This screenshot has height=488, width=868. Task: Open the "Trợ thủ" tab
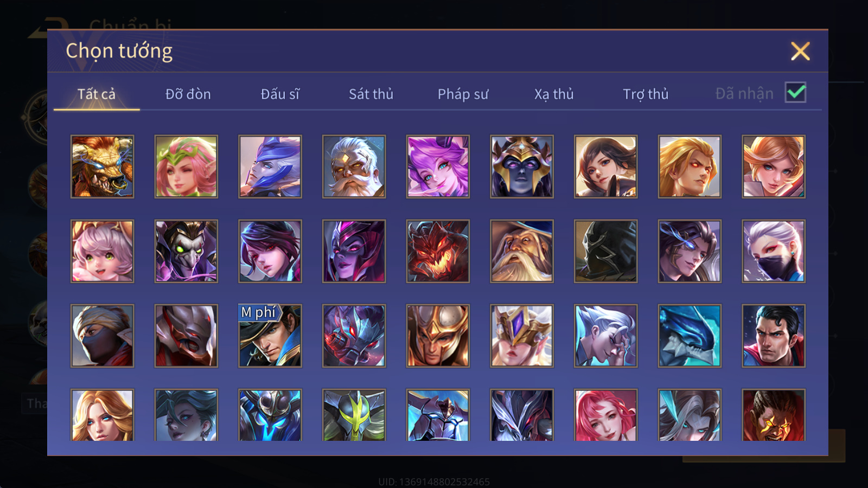[x=646, y=94]
